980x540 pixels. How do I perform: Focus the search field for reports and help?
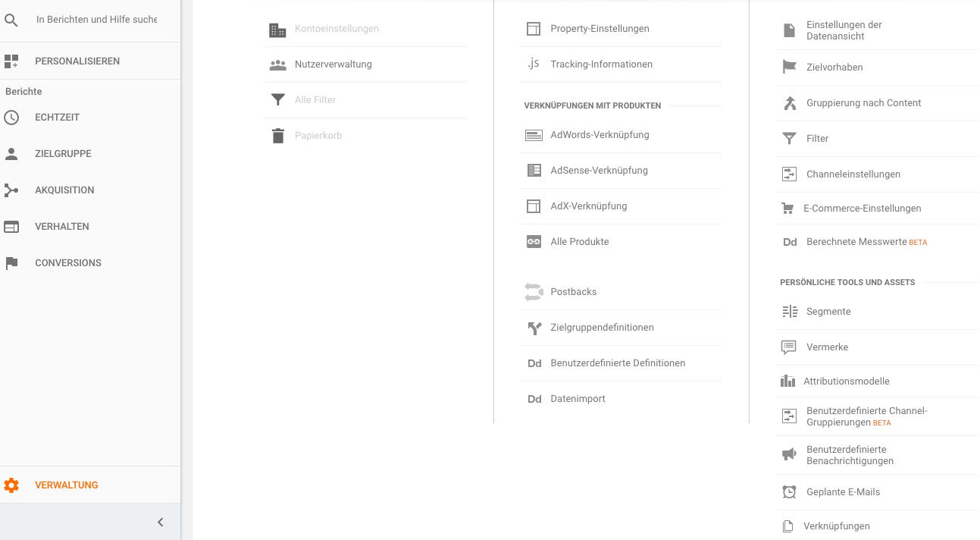[97, 20]
